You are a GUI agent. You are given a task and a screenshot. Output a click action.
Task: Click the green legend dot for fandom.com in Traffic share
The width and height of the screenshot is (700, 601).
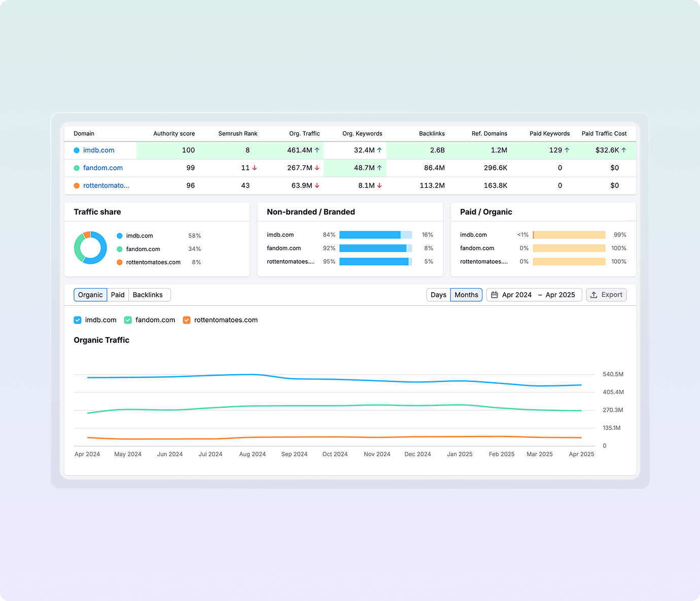(x=120, y=249)
